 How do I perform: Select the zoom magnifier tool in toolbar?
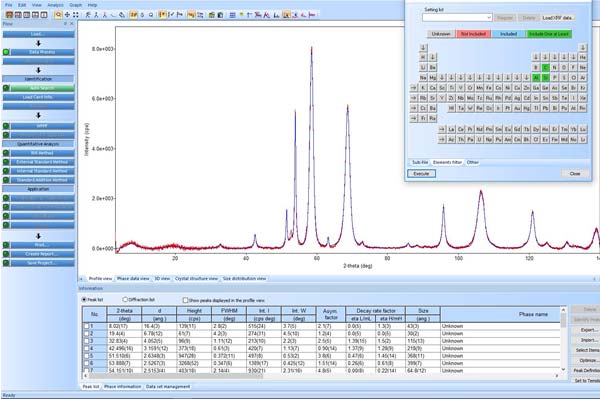pyautogui.click(x=58, y=15)
